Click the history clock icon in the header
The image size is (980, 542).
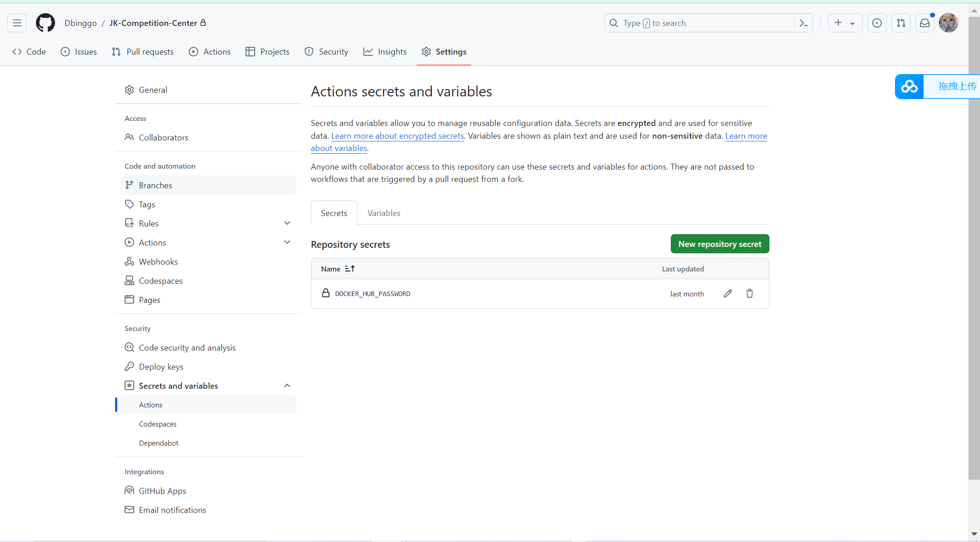point(877,23)
